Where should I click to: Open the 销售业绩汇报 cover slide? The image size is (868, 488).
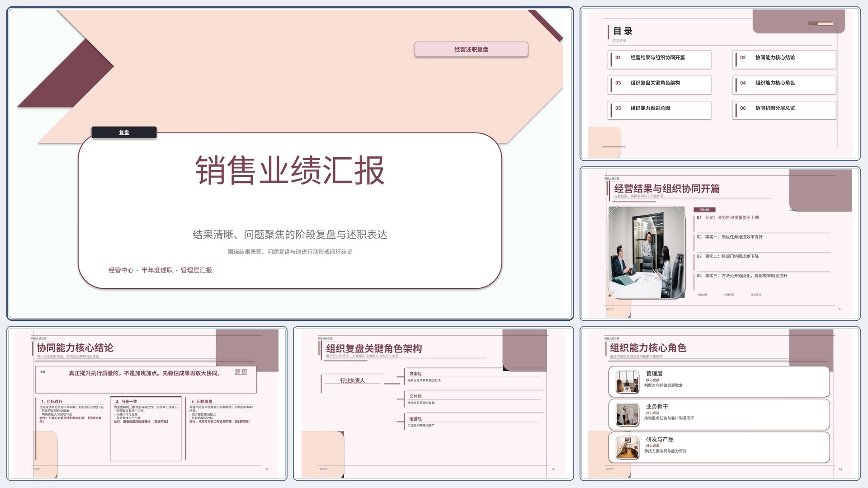(x=290, y=164)
